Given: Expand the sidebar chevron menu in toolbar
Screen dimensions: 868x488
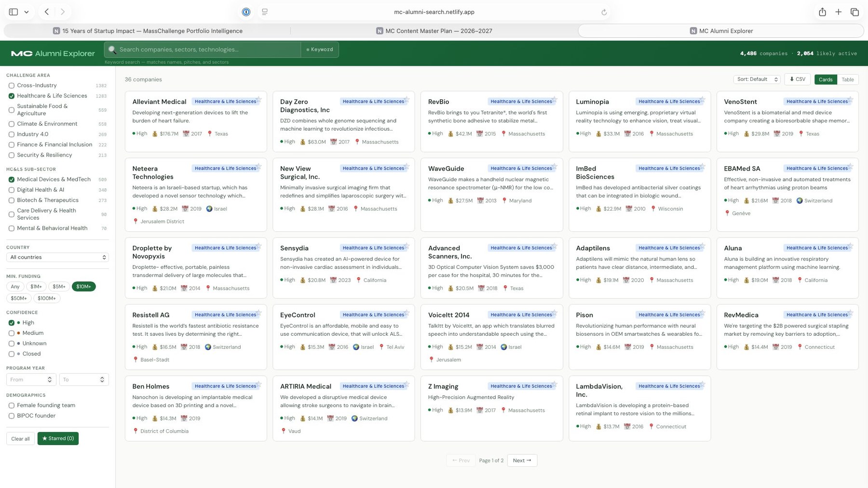Looking at the screenshot, I should pos(27,12).
